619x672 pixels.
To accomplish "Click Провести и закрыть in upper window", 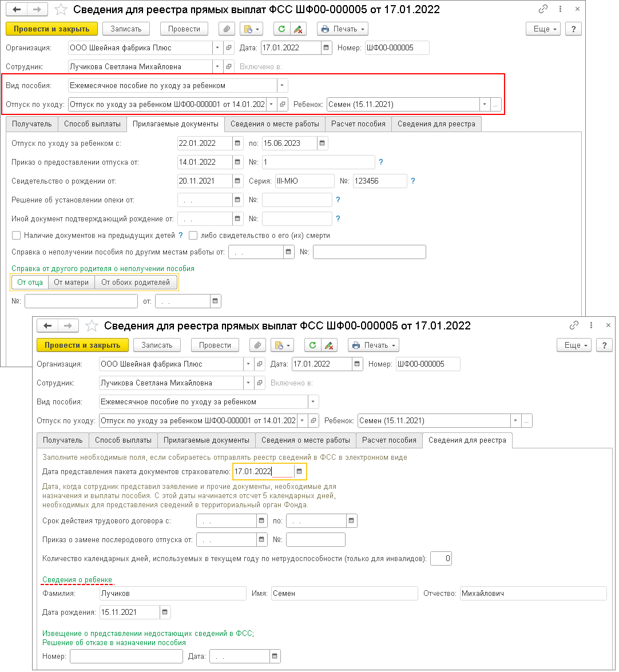I will [52, 29].
